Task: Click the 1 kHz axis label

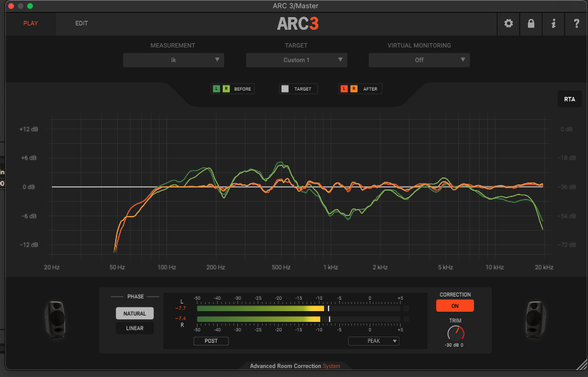Action: 331,267
